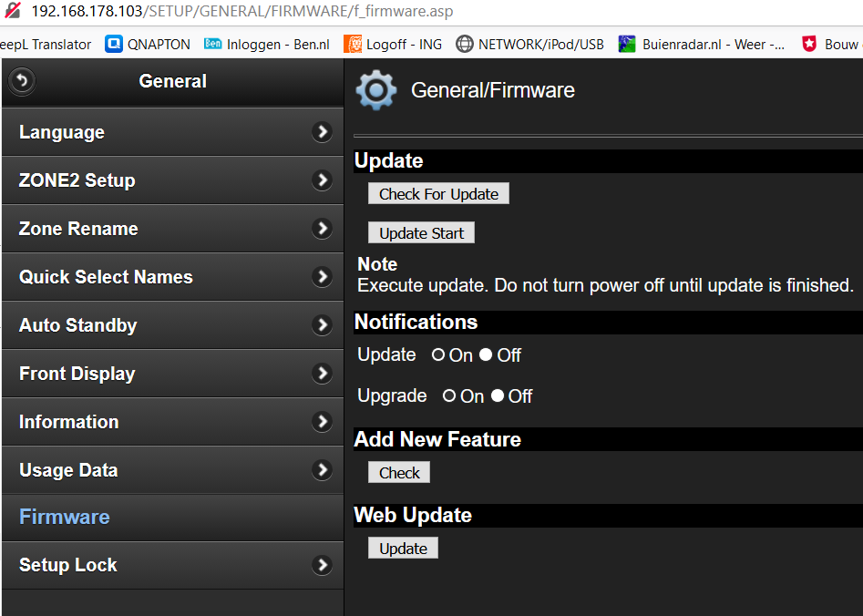Open the QNAPTON bookmark

pos(148,44)
